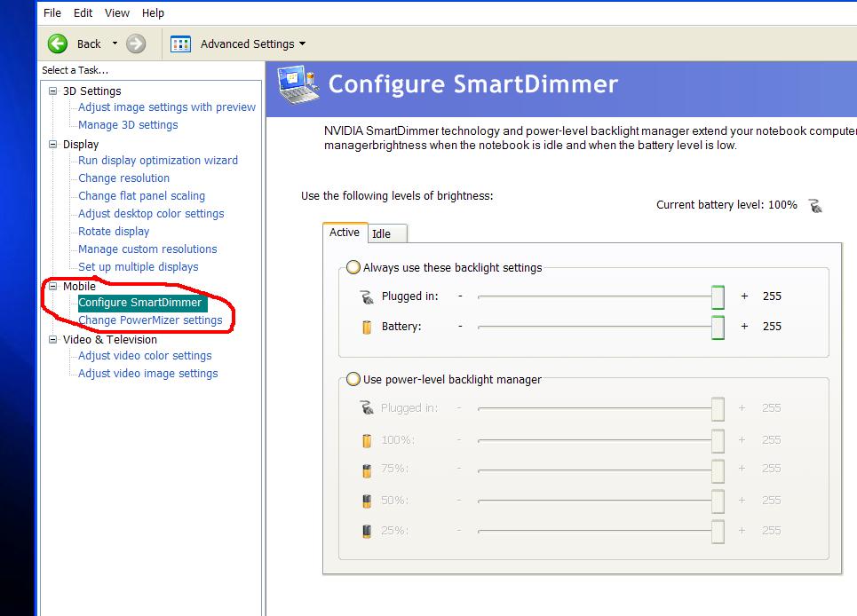Viewport: 857px width, 616px height.
Task: Click the active Plugged in brightness slider thumb
Action: coord(718,297)
